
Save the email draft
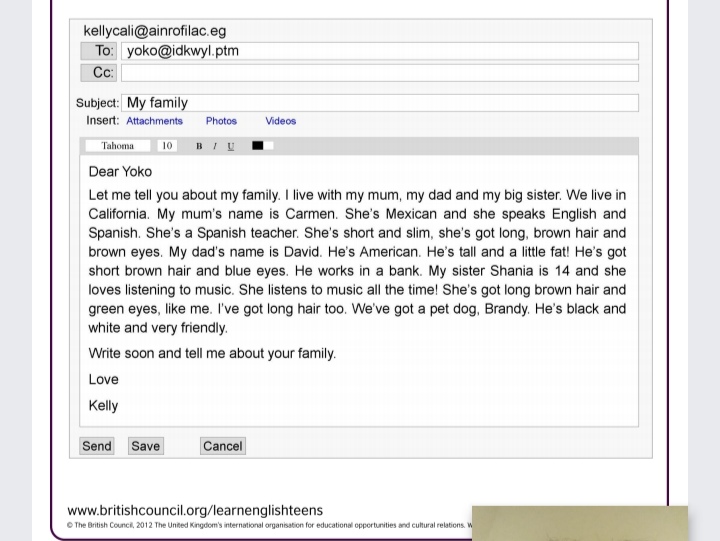pos(145,446)
